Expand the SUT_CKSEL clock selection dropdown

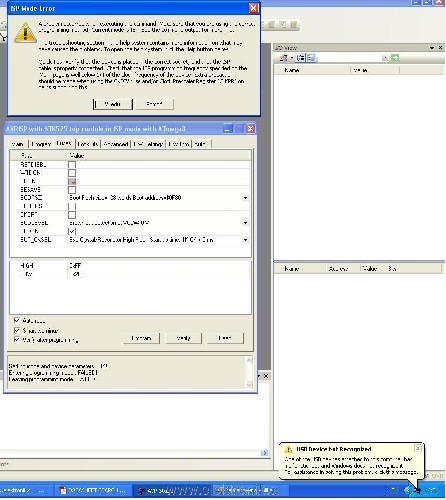pos(245,240)
